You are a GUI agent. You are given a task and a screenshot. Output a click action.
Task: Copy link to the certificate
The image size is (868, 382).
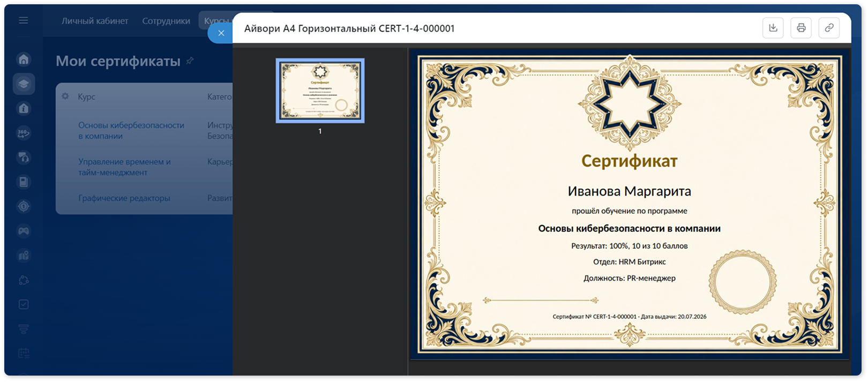[829, 28]
